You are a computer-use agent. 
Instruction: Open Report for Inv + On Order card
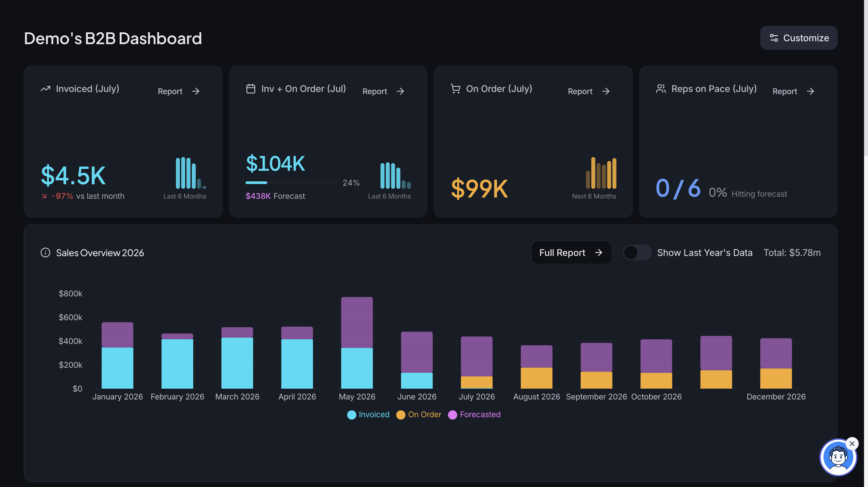click(x=383, y=91)
